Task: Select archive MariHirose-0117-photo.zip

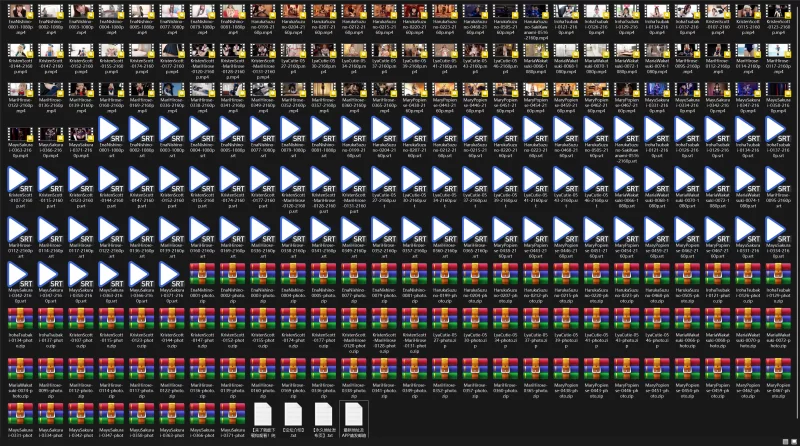Action: tap(142, 378)
